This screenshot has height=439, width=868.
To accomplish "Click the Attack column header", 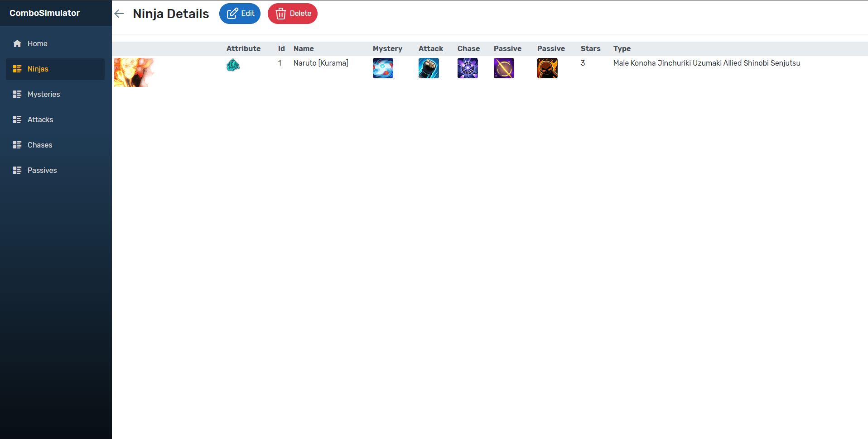I will pos(431,48).
